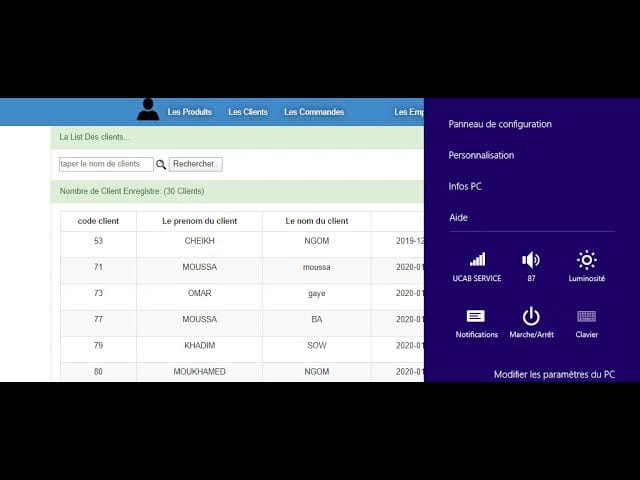Click the Le prenom du client header
The width and height of the screenshot is (640, 480).
(x=200, y=221)
